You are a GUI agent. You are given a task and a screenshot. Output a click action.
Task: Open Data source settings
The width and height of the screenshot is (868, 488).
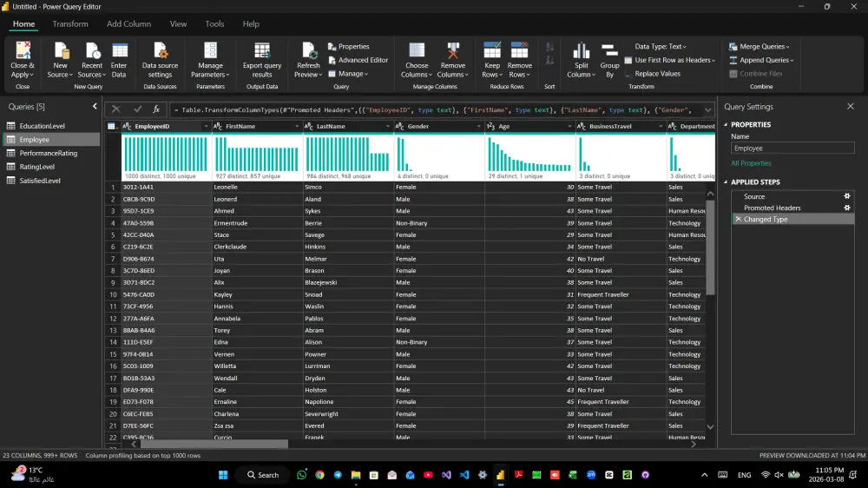(160, 60)
